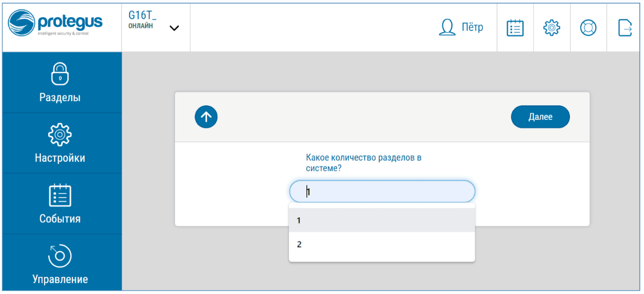Open the Разделы sidebar section
The width and height of the screenshot is (644, 294).
[60, 98]
